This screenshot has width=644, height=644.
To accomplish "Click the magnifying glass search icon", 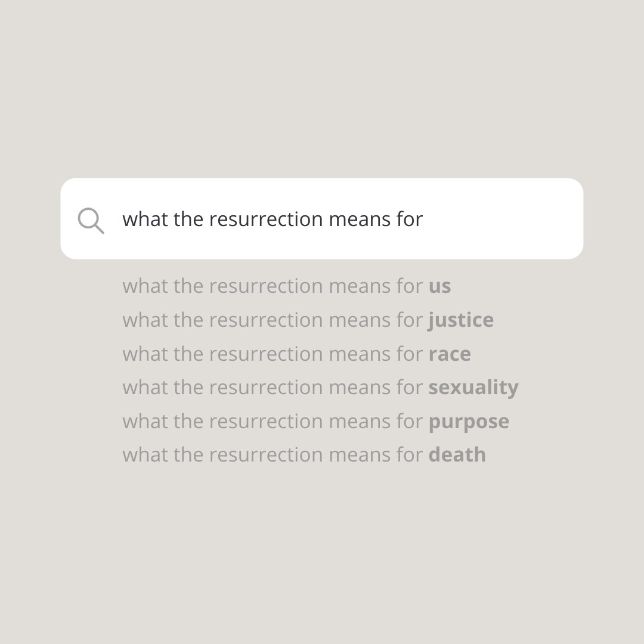I will pyautogui.click(x=91, y=221).
